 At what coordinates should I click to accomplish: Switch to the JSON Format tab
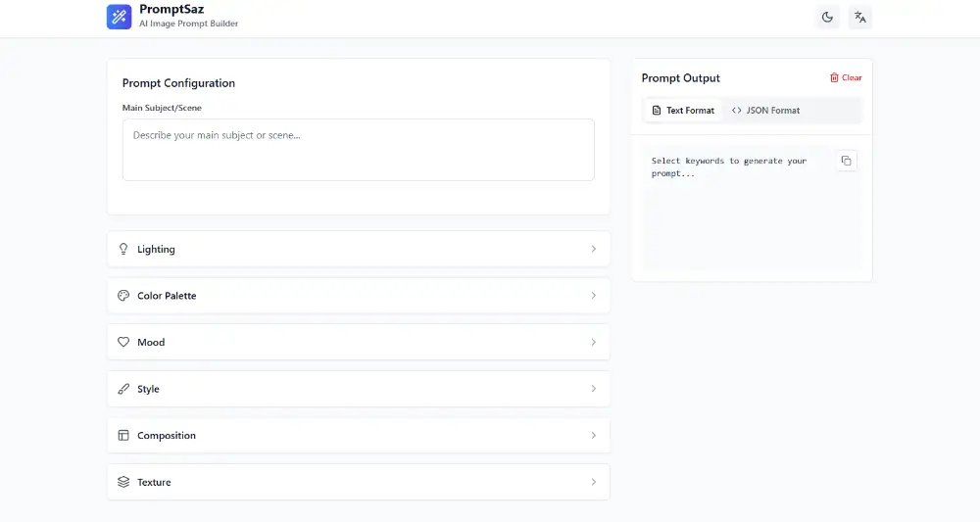point(765,111)
